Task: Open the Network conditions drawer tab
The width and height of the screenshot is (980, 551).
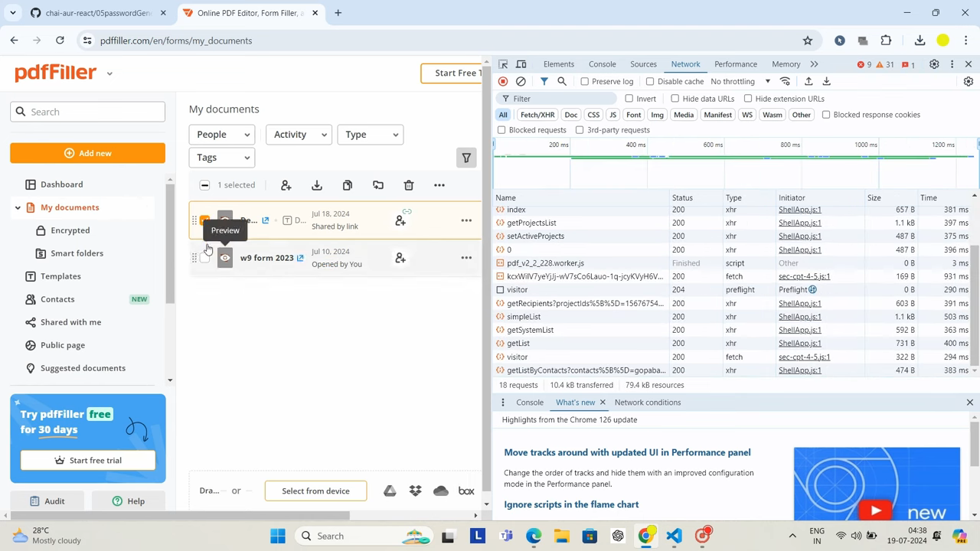Action: coord(648,403)
